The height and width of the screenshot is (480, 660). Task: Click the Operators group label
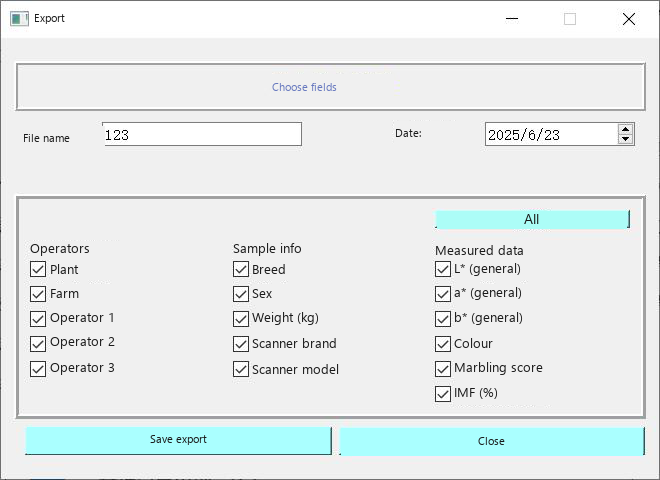(60, 248)
